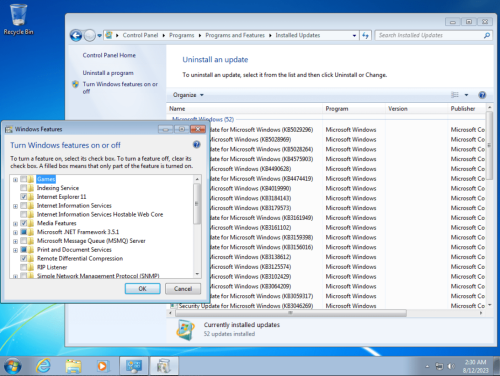This screenshot has width=500, height=376.
Task: Check the RIP Listener checkbox
Action: tap(24, 267)
